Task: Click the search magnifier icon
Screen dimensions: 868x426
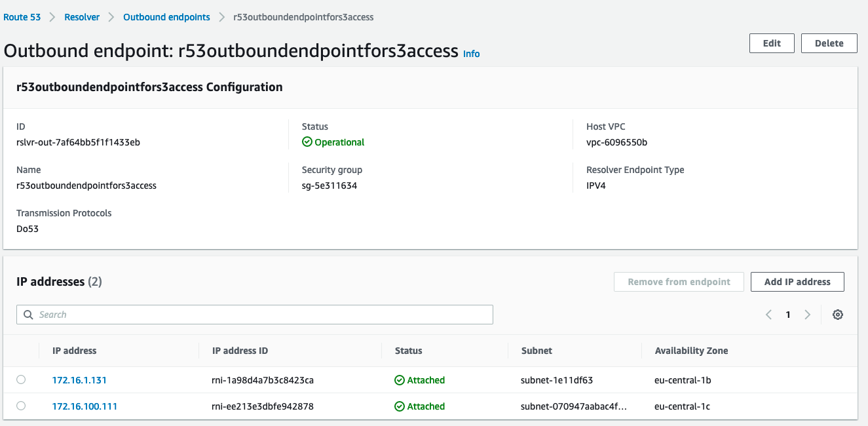Action: 28,315
